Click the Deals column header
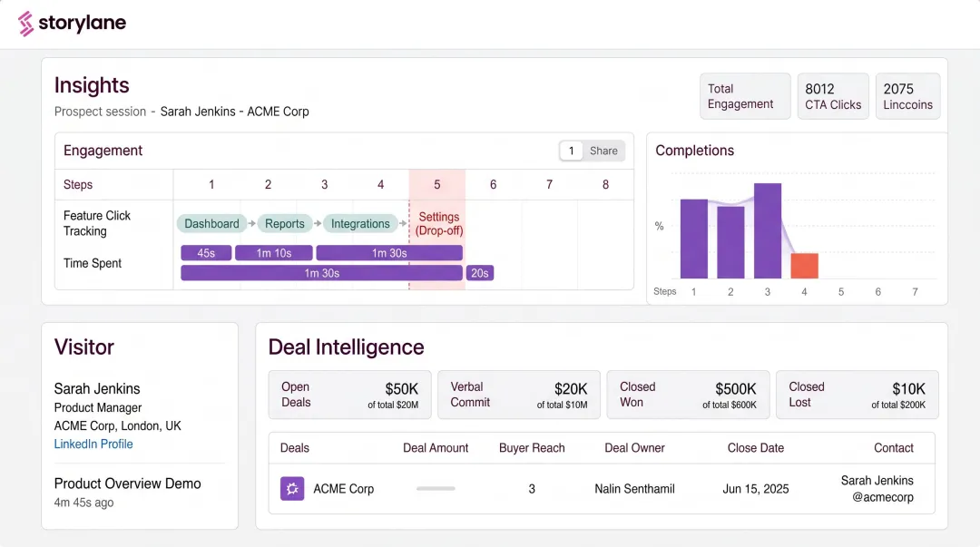Viewport: 980px width, 547px height. (294, 447)
